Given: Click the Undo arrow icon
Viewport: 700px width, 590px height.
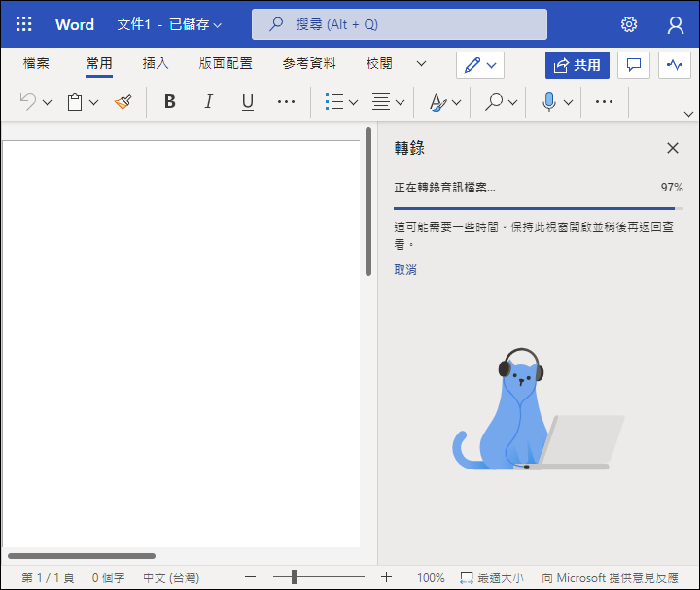Looking at the screenshot, I should pyautogui.click(x=28, y=102).
